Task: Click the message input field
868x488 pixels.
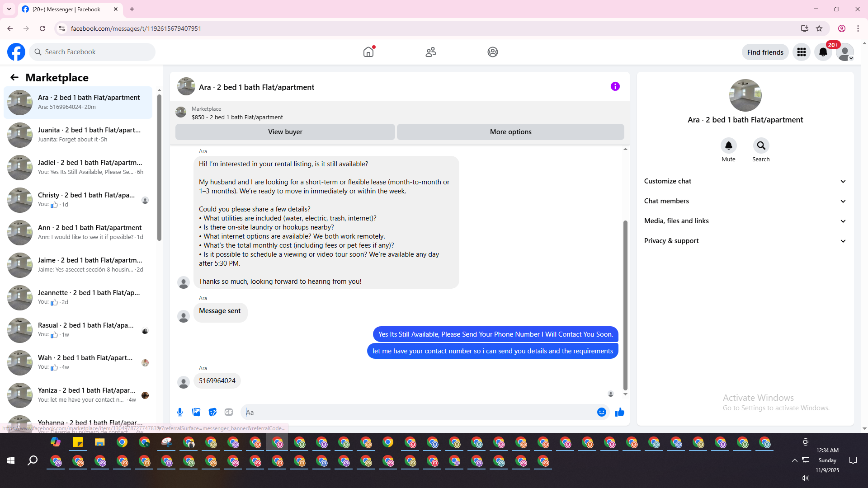Action: pos(418,412)
